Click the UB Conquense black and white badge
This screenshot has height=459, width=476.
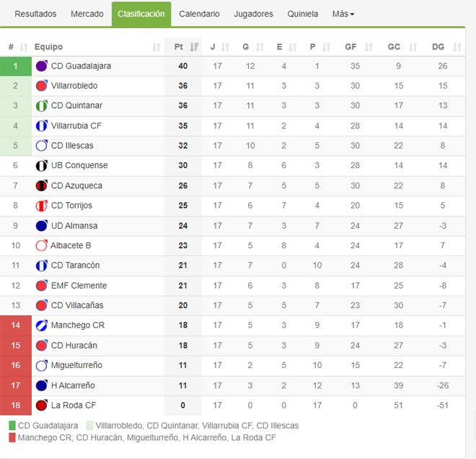tap(41, 165)
